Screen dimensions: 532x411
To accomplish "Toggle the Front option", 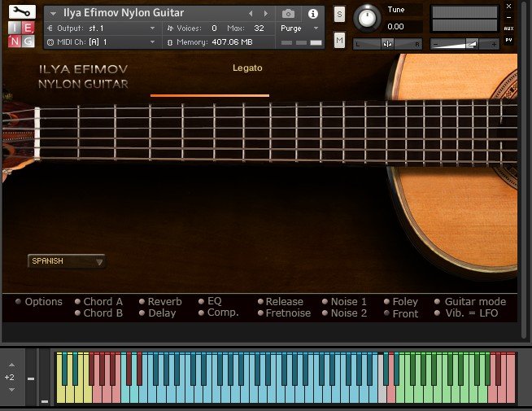I will [x=386, y=313].
